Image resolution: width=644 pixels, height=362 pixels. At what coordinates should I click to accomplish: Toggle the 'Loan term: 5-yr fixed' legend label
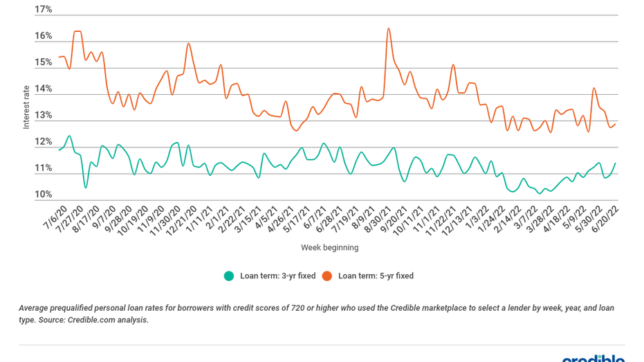(x=376, y=276)
